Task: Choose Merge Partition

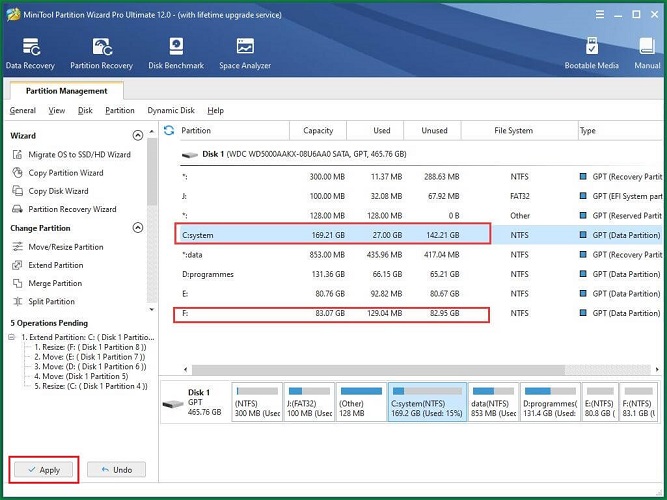Action: [47, 283]
